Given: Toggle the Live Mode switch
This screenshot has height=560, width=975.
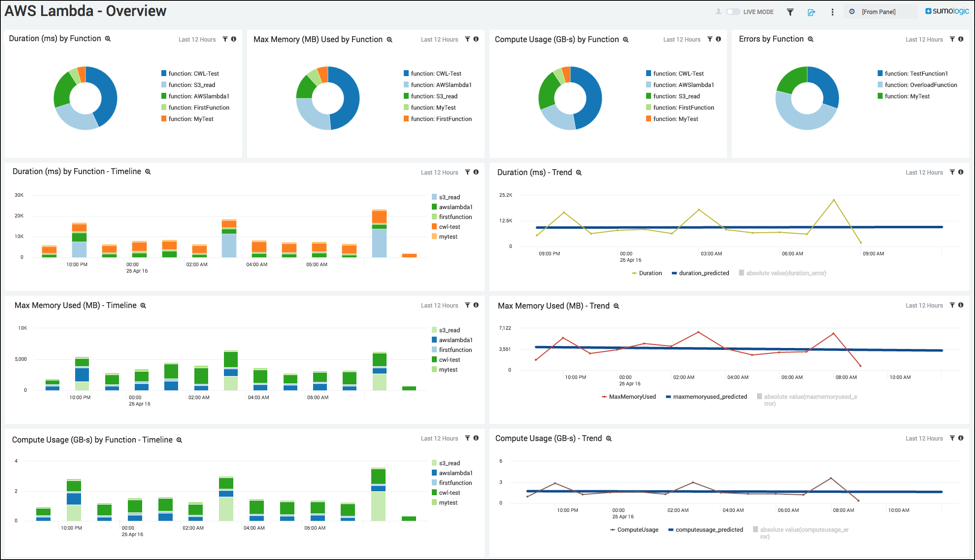Looking at the screenshot, I should click(733, 12).
